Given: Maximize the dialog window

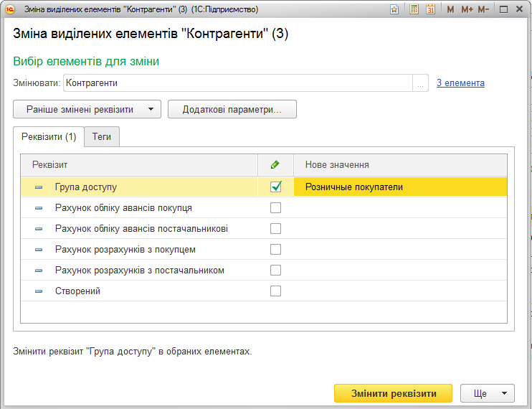Looking at the screenshot, I should [503, 9].
